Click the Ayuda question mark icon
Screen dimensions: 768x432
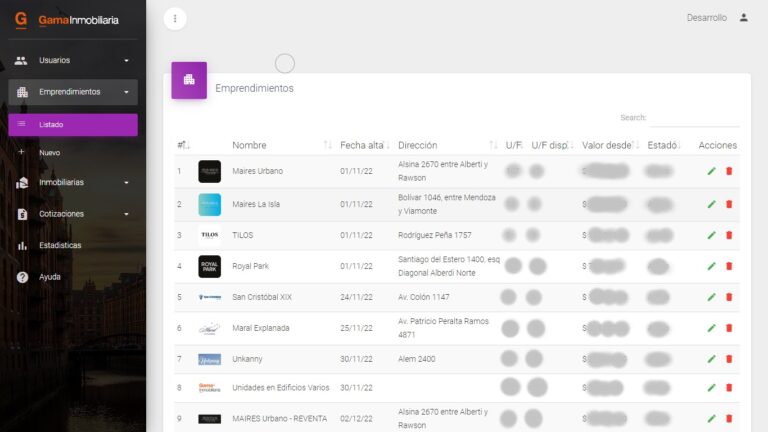(x=22, y=277)
